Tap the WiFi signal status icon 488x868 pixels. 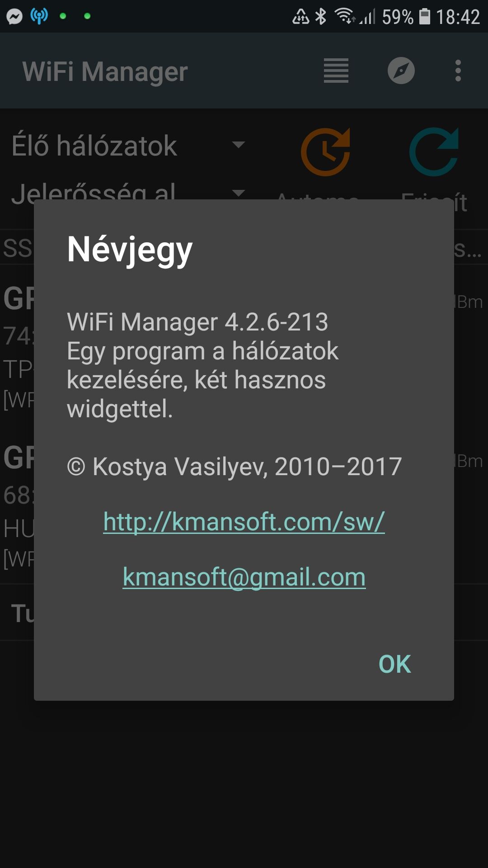[x=344, y=16]
